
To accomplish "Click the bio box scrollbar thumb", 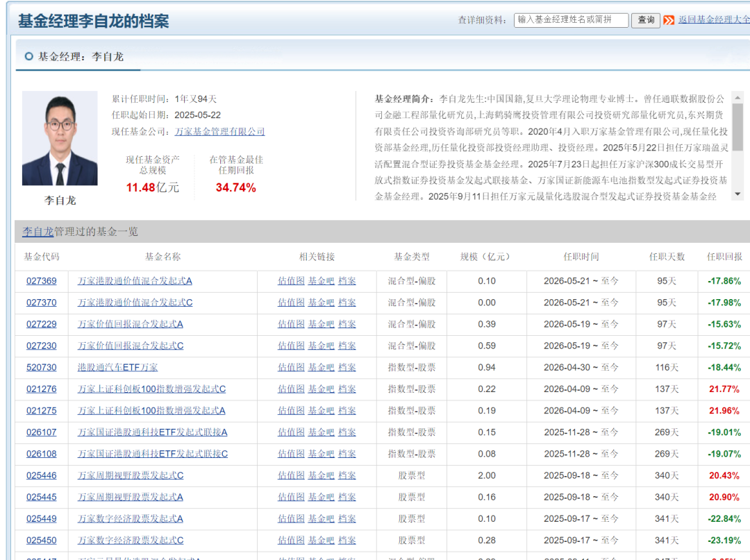I will point(737,127).
